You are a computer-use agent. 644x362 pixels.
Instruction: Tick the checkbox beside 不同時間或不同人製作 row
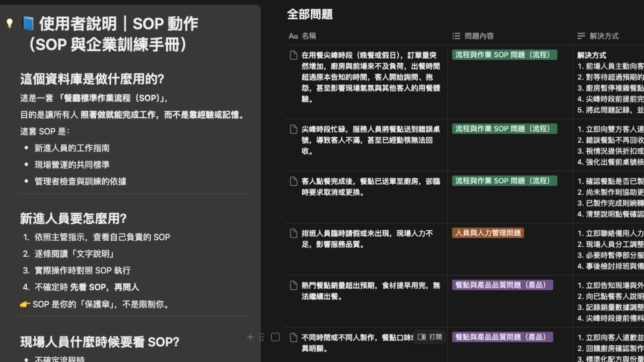[275, 337]
